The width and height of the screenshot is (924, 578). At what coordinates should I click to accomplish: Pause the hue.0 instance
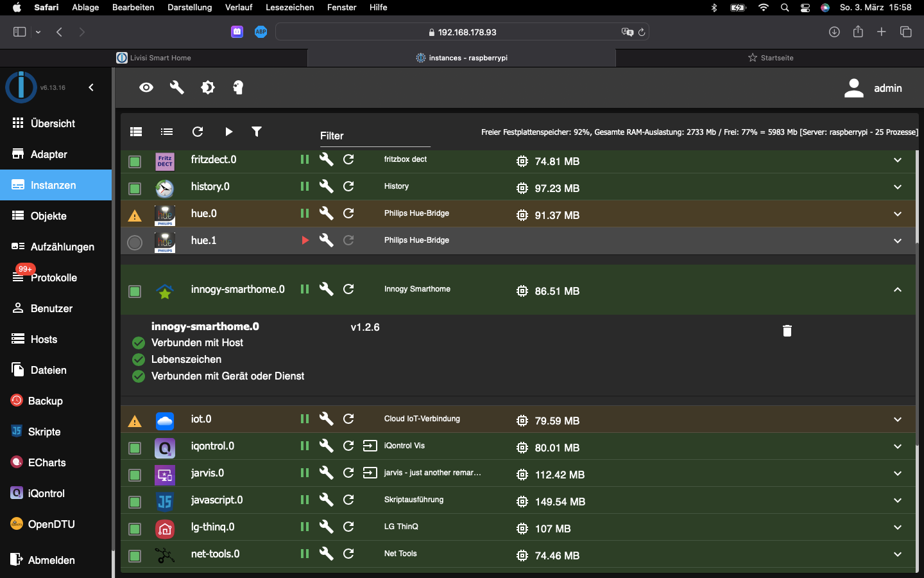click(305, 213)
